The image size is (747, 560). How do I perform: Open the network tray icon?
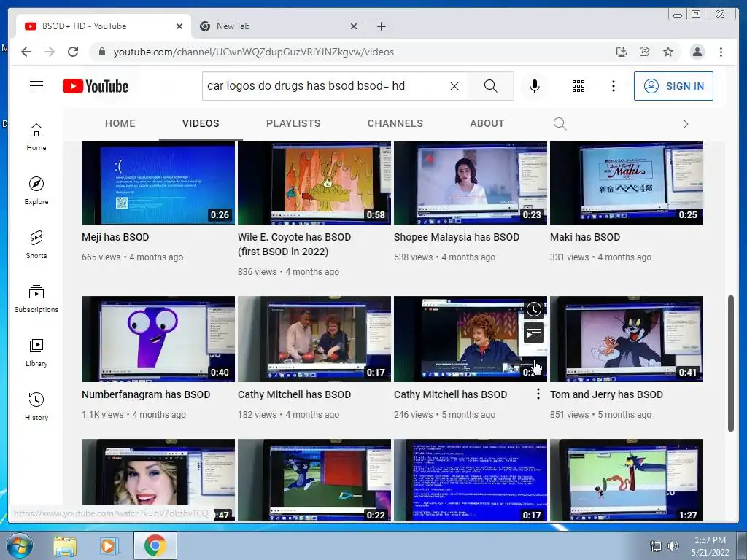pos(656,546)
